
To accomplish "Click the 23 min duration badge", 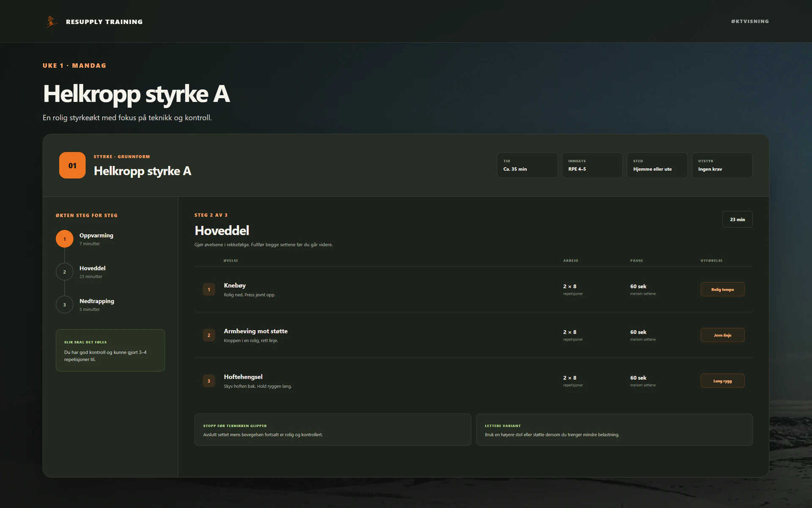I will tap(737, 219).
